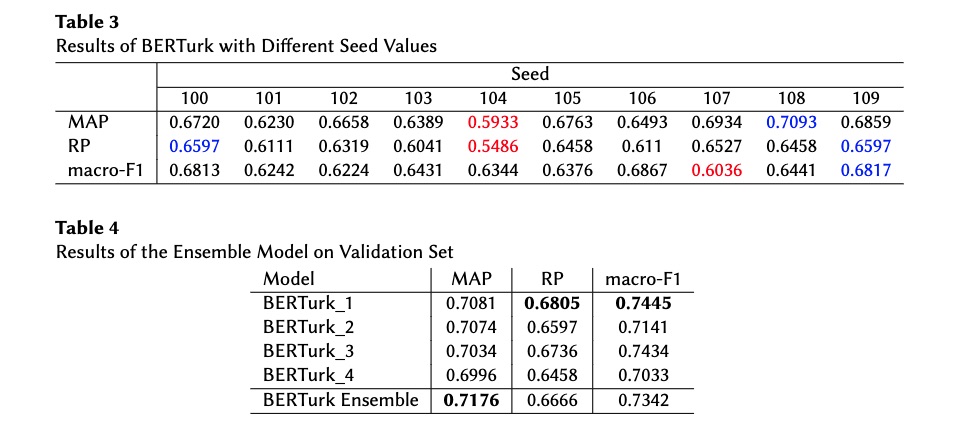
Task: Click the Table 4 heading
Action: click(88, 228)
